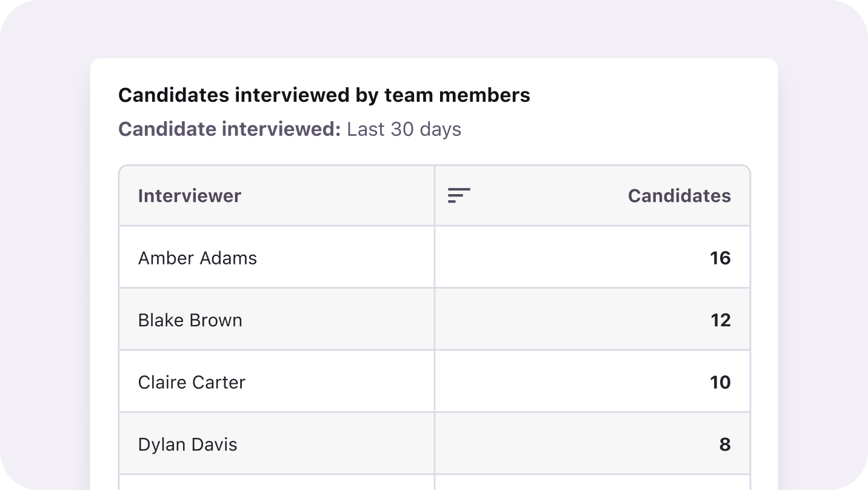Click candidate count 16 for Amber Adams

tap(720, 258)
